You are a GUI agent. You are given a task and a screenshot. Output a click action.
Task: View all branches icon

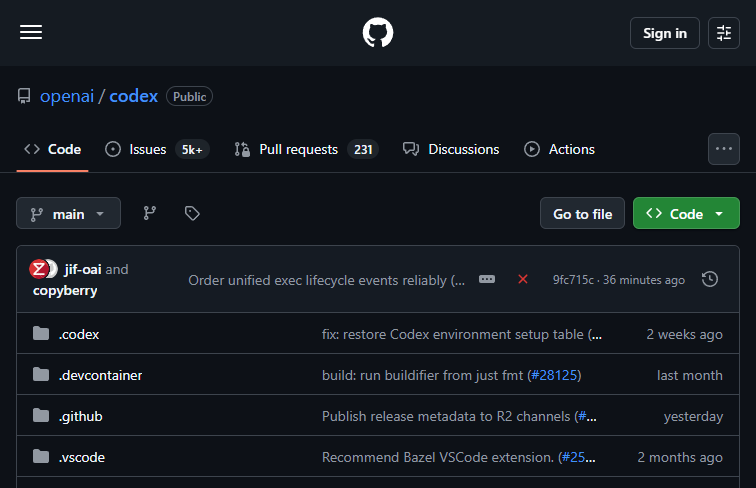pos(149,213)
